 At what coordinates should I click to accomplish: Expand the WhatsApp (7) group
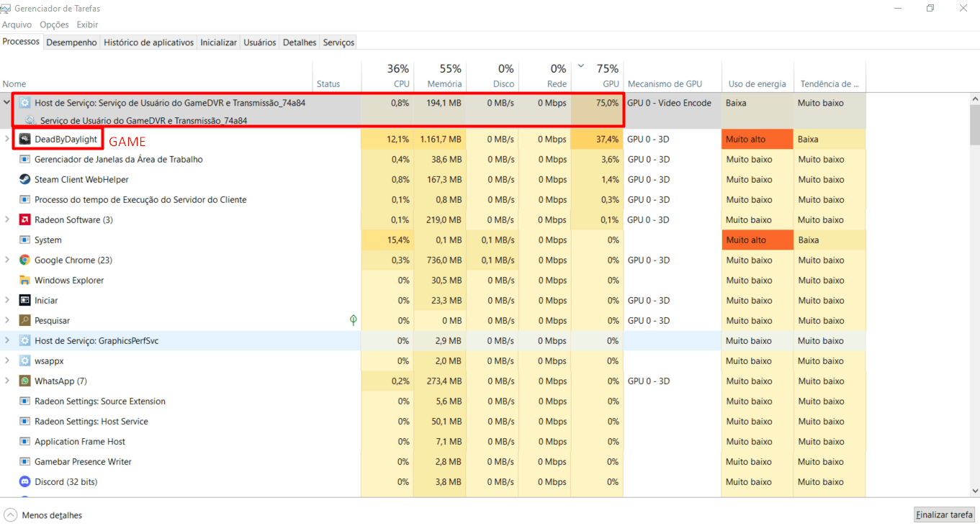7,381
